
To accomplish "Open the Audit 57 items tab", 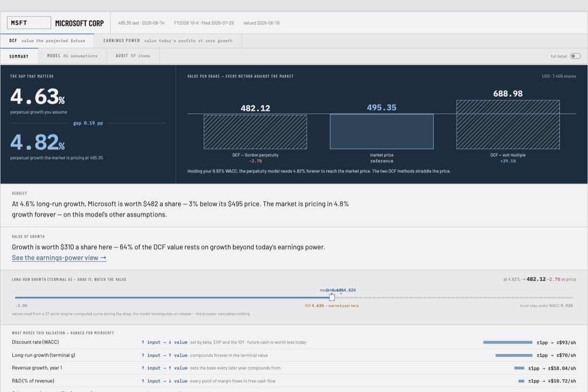I will (133, 56).
